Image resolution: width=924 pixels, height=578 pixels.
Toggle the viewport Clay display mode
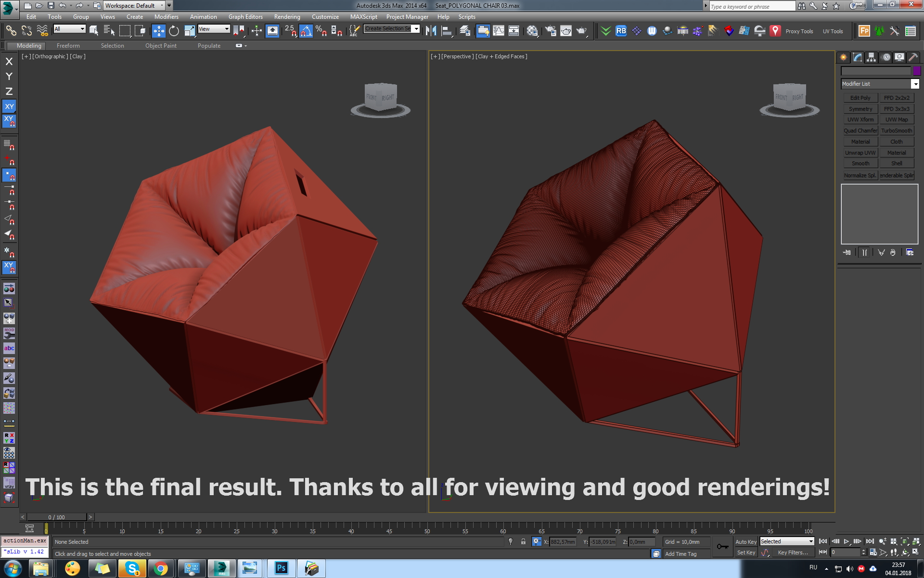(77, 56)
